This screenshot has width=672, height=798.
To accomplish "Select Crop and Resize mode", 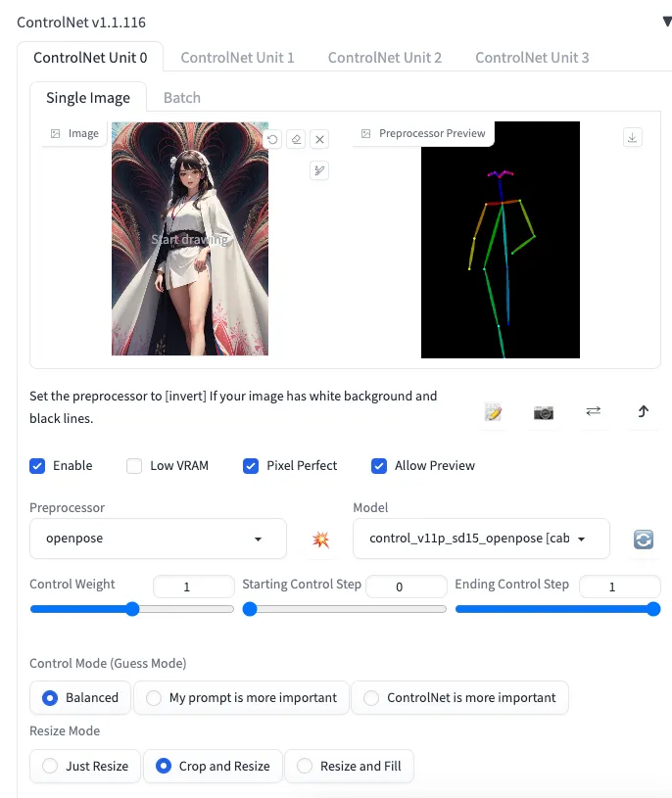I will [x=213, y=766].
